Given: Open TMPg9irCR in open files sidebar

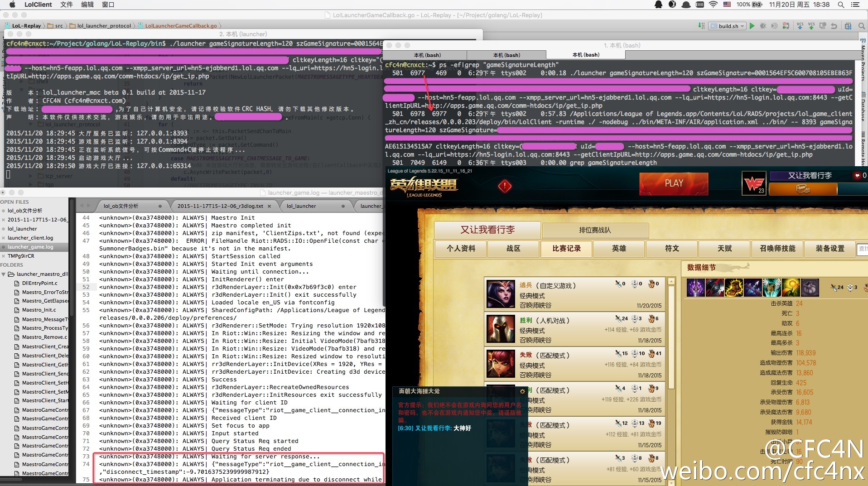Looking at the screenshot, I should [x=21, y=256].
